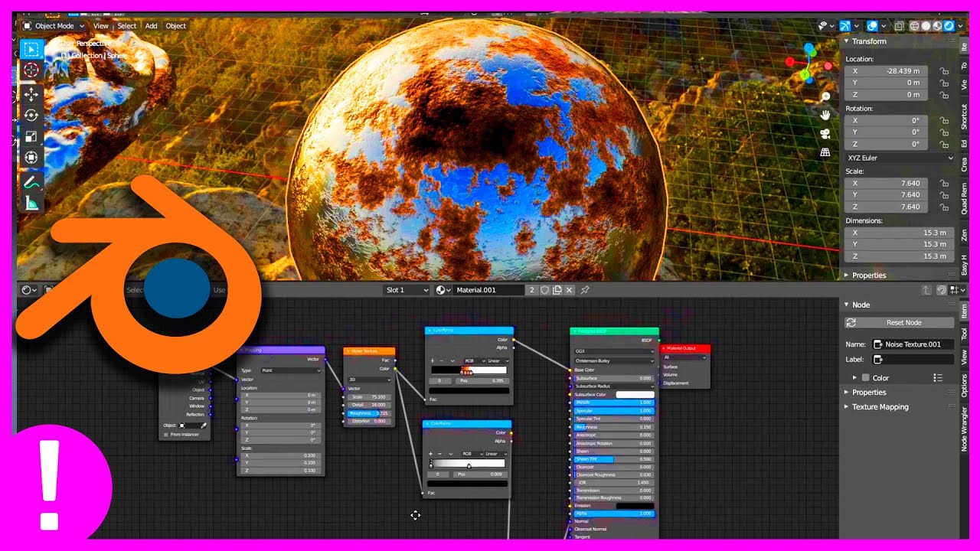Screen dimensions: 980x551
Task: Click the node Name field Noise Texture.001
Action: click(x=913, y=344)
